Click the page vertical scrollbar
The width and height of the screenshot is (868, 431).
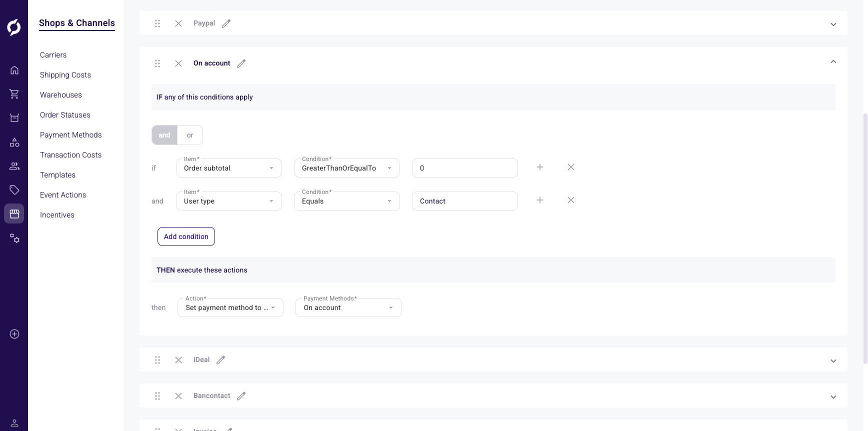click(865, 238)
